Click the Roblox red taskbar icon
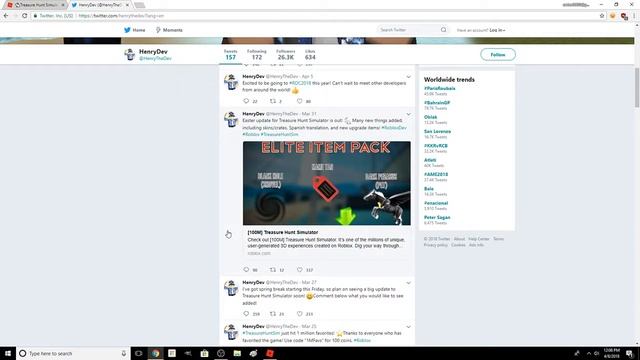 pyautogui.click(x=270, y=353)
